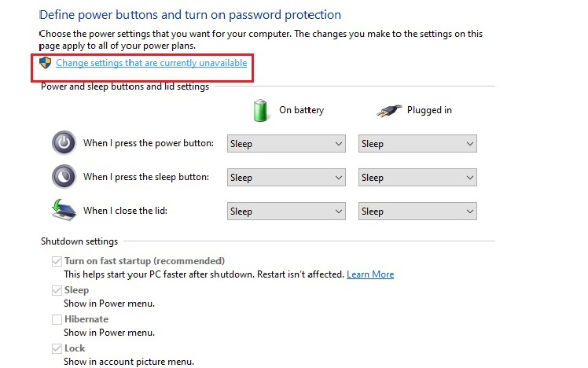Click the sleep button moon icon

63,176
